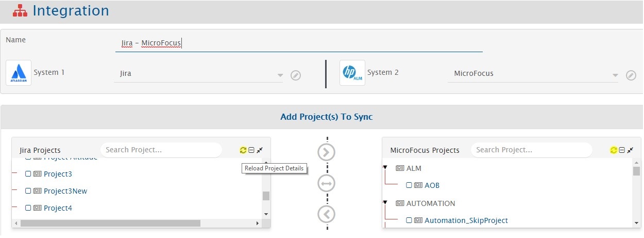Click the AOB project link
The image size is (644, 238).
coord(432,185)
